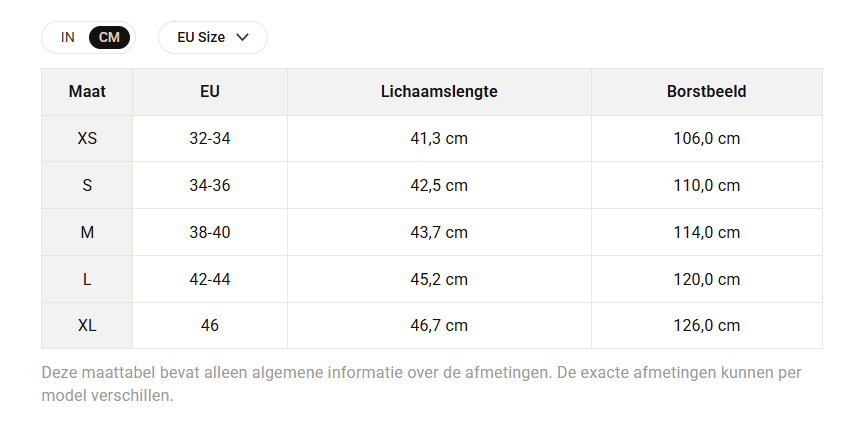Switch units to IN
This screenshot has height=433, width=868.
[68, 37]
